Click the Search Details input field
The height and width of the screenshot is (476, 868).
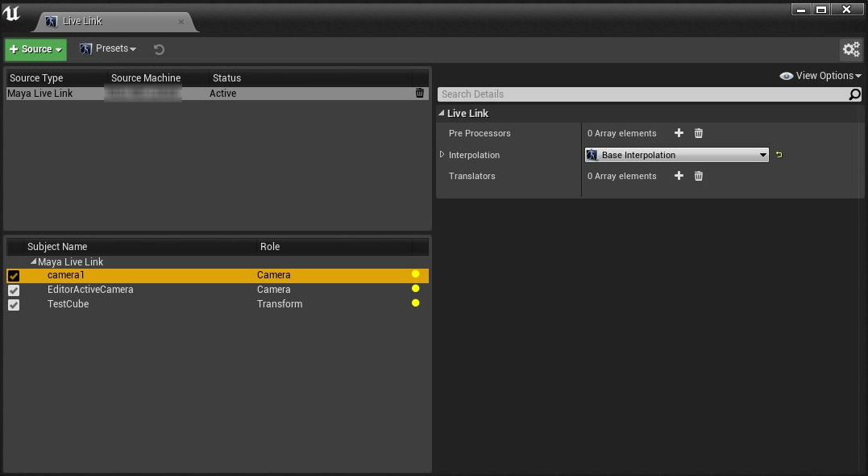(x=643, y=94)
